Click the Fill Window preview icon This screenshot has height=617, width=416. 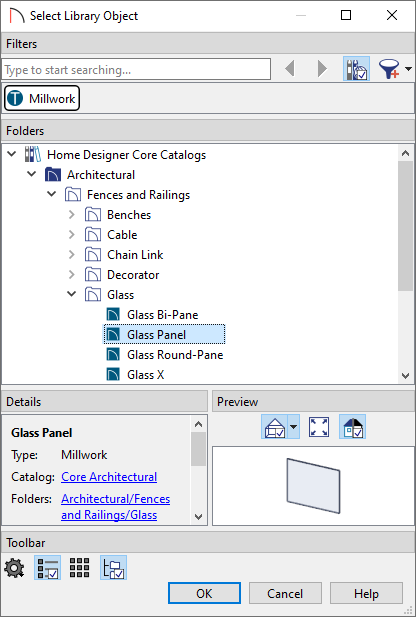pos(319,427)
